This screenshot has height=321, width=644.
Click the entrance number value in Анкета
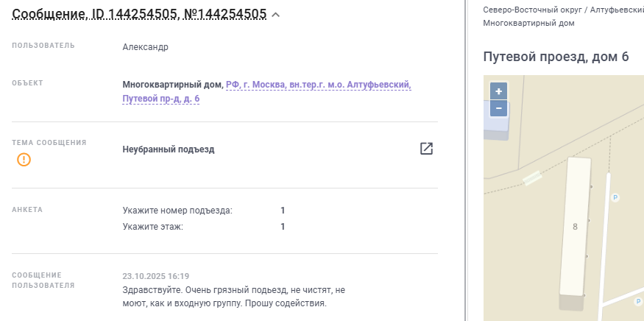point(282,211)
